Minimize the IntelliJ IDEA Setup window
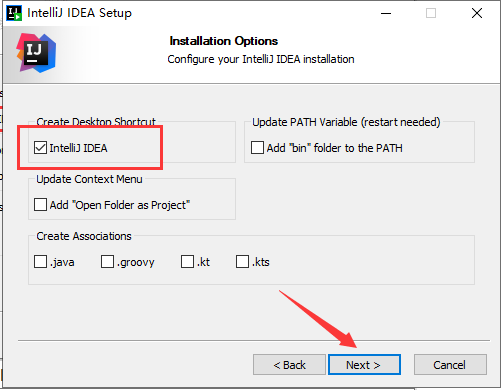 (386, 13)
